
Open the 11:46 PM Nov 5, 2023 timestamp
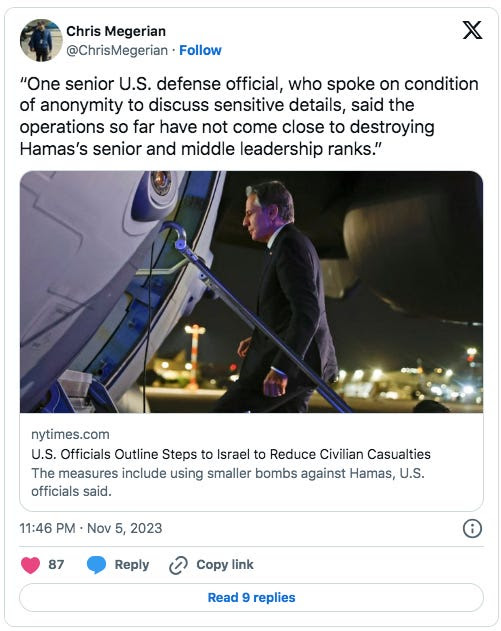[x=91, y=528]
